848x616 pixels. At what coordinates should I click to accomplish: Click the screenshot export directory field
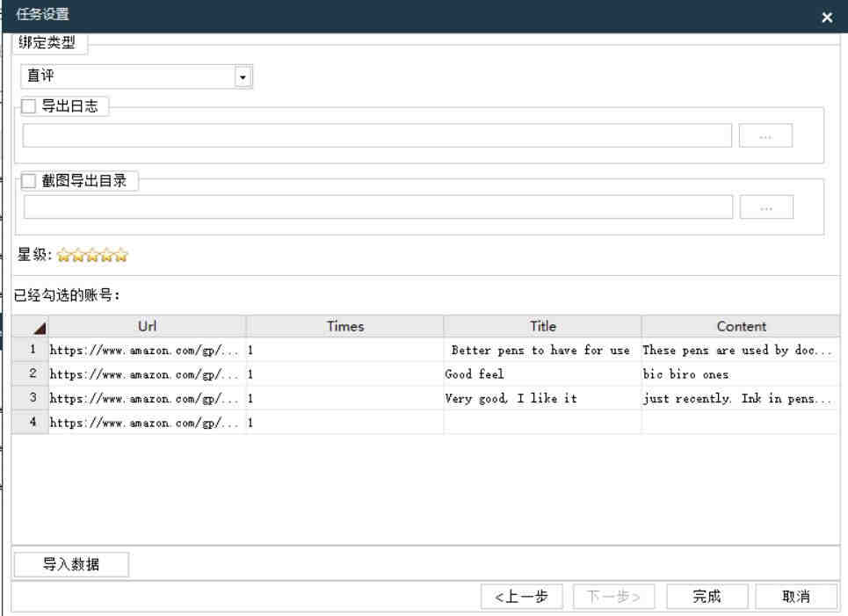[x=378, y=207]
